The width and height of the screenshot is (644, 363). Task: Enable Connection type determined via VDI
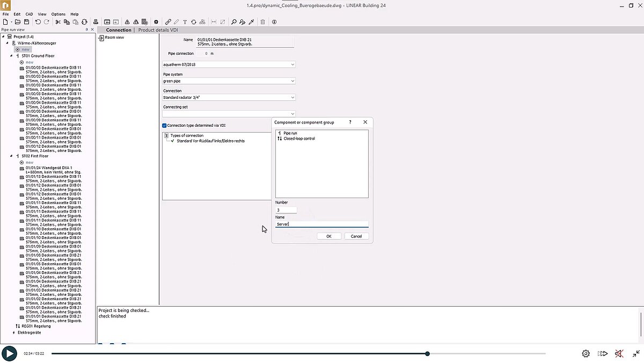point(164,125)
